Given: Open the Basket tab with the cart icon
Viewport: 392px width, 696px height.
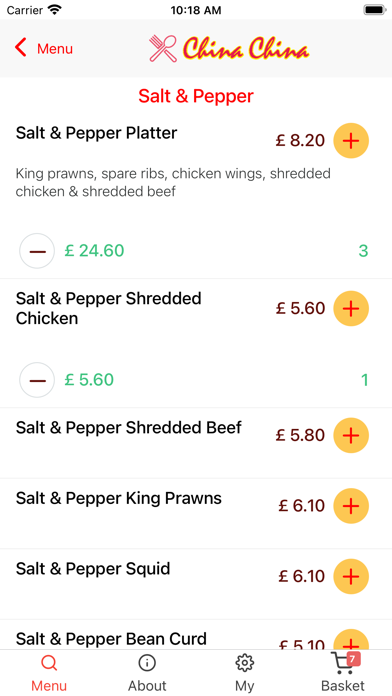Looking at the screenshot, I should tap(343, 672).
